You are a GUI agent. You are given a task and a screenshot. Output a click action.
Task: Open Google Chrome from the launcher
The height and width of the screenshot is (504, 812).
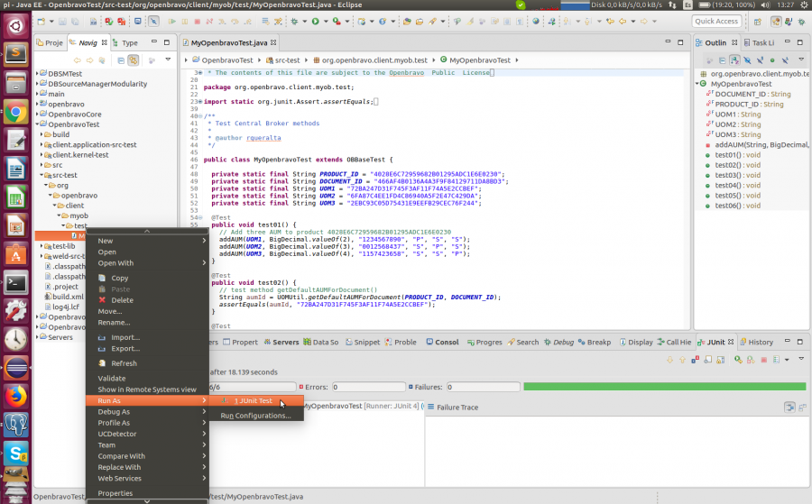point(15,113)
